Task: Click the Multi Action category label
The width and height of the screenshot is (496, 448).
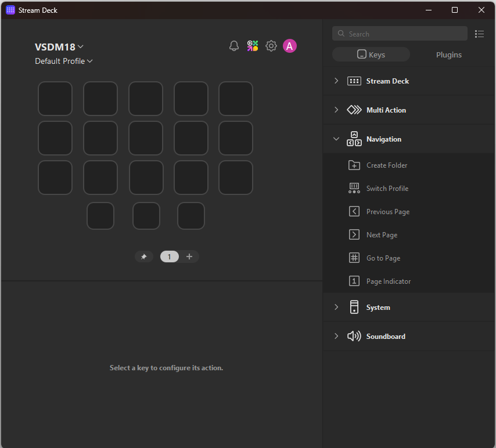Action: pyautogui.click(x=386, y=110)
